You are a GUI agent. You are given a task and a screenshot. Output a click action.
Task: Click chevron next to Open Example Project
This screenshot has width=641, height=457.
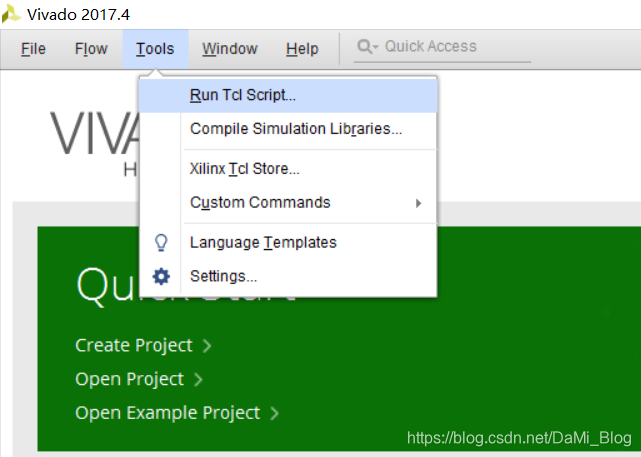click(x=274, y=413)
